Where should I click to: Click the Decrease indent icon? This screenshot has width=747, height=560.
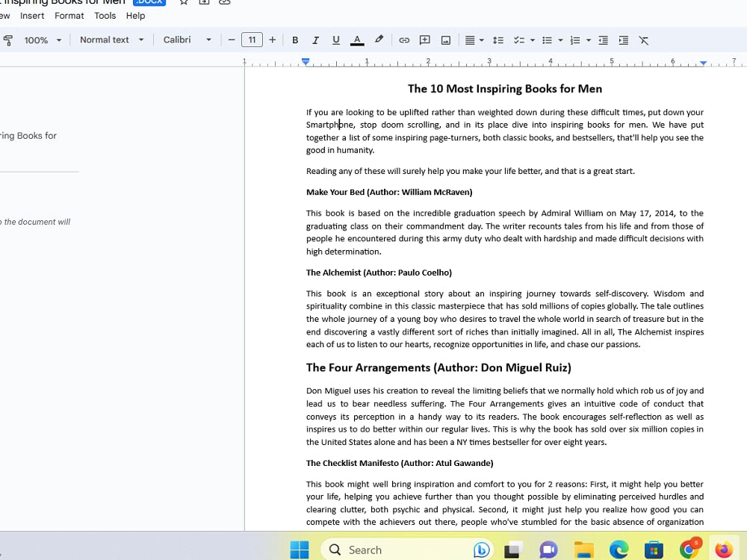pos(603,40)
